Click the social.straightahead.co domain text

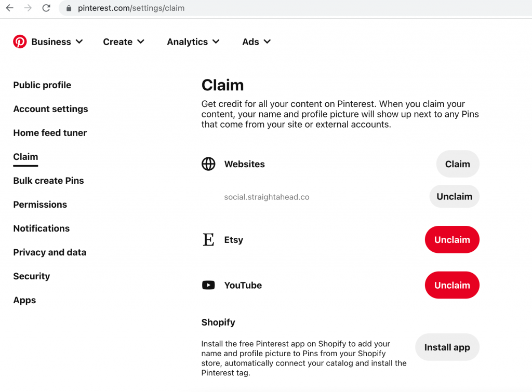(x=267, y=197)
